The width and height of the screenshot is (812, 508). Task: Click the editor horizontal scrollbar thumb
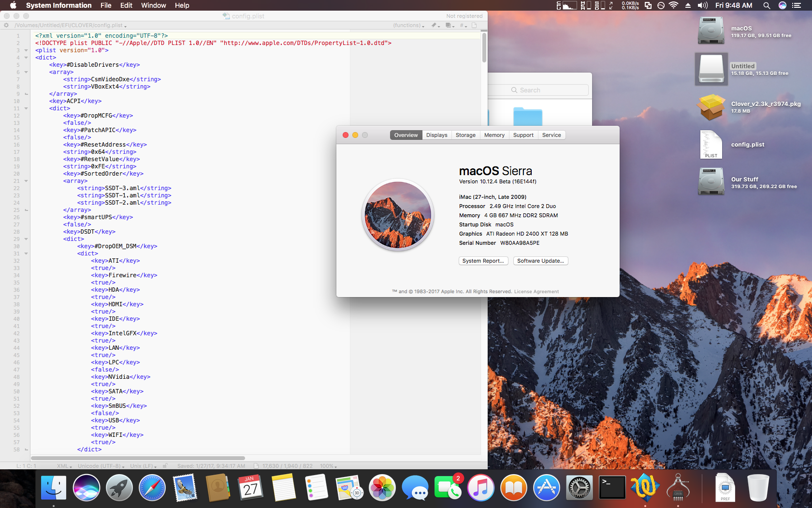click(x=138, y=458)
